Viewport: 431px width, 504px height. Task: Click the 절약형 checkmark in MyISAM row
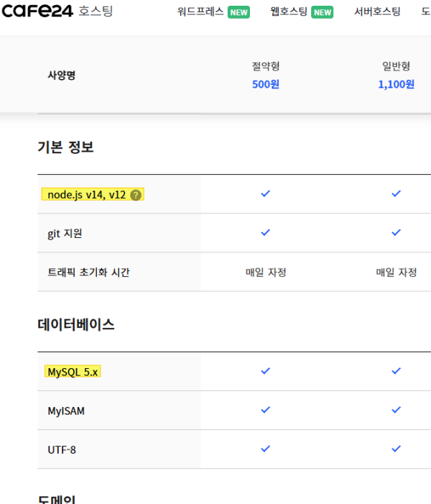tap(265, 410)
